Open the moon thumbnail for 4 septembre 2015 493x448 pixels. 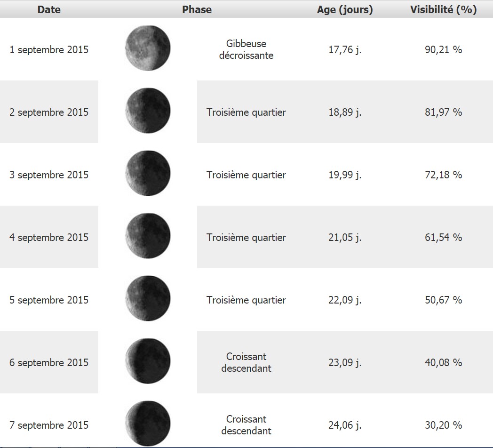pos(148,236)
